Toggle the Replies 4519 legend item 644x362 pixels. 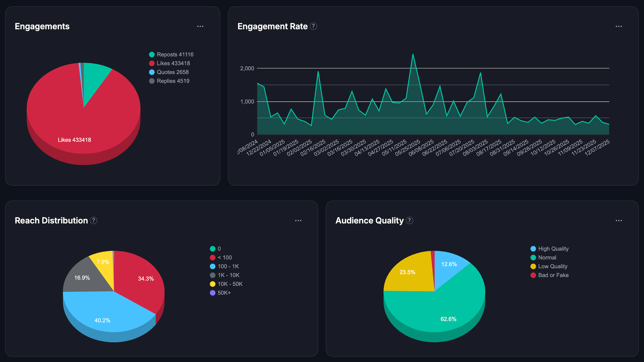(173, 81)
